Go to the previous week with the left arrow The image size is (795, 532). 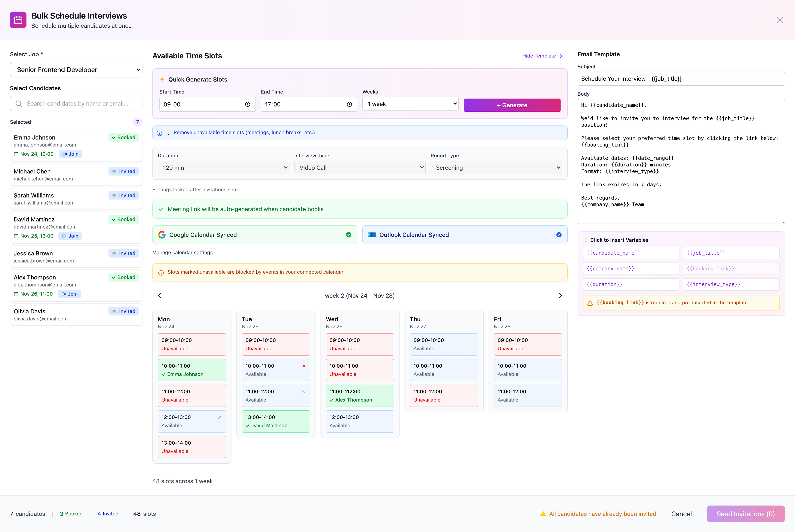click(x=160, y=296)
